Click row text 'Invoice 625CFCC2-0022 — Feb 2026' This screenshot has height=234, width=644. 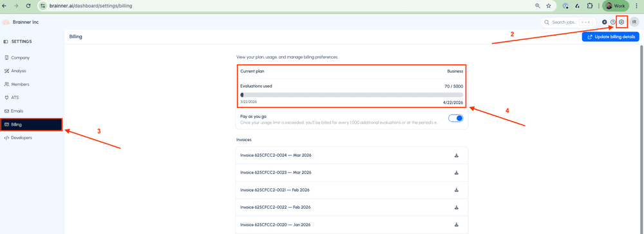click(x=276, y=208)
